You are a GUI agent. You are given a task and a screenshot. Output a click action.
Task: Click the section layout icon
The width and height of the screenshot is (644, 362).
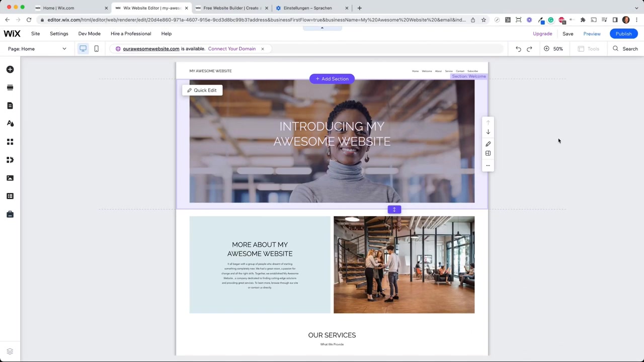pyautogui.click(x=488, y=153)
